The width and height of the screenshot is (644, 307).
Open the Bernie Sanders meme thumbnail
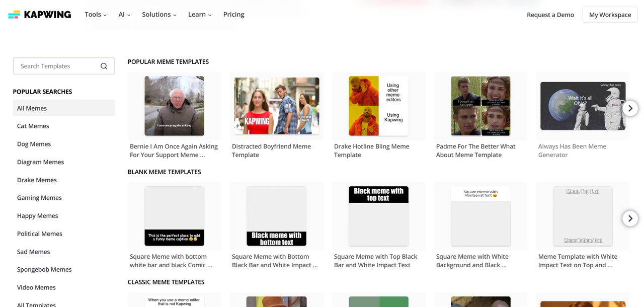[x=175, y=106]
